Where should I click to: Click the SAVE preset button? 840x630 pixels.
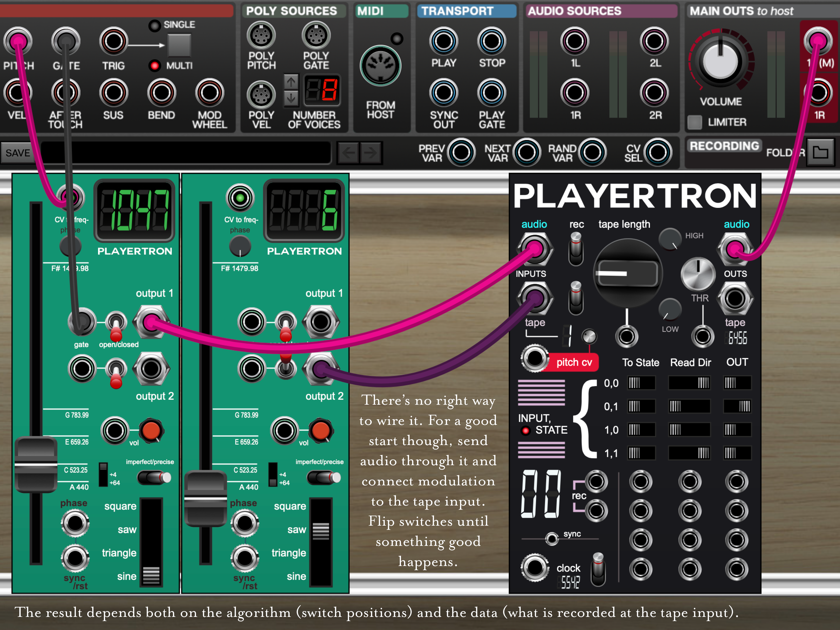(x=17, y=153)
